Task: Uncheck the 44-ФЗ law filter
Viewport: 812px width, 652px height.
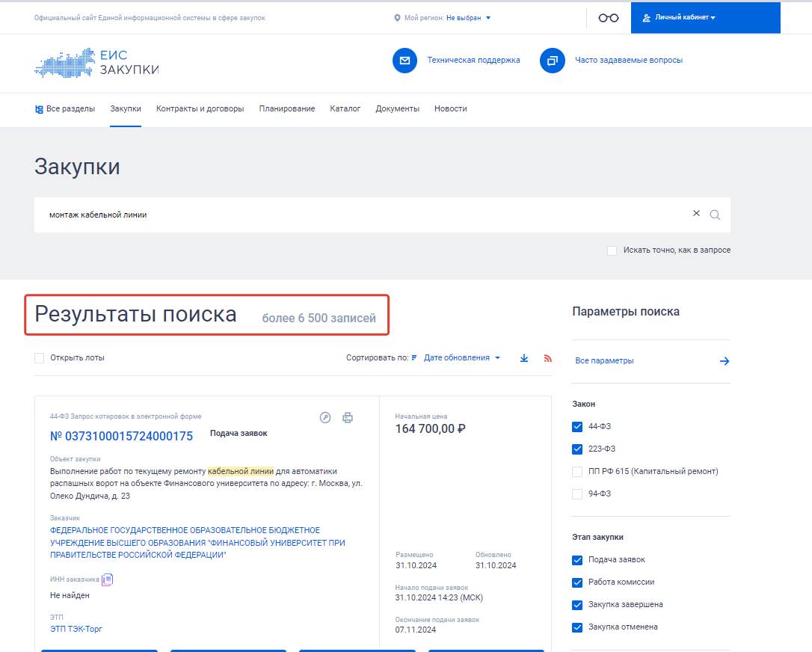Action: pyautogui.click(x=577, y=426)
